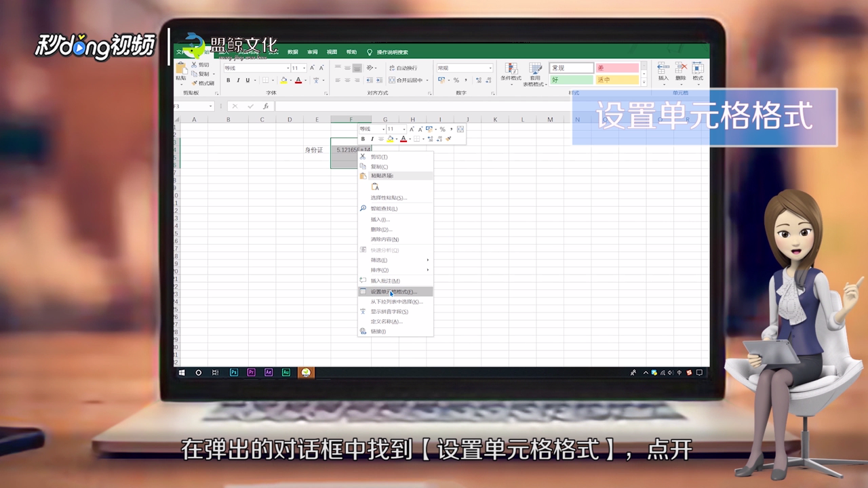Click Cut (剪切) in the context menu

[395, 157]
